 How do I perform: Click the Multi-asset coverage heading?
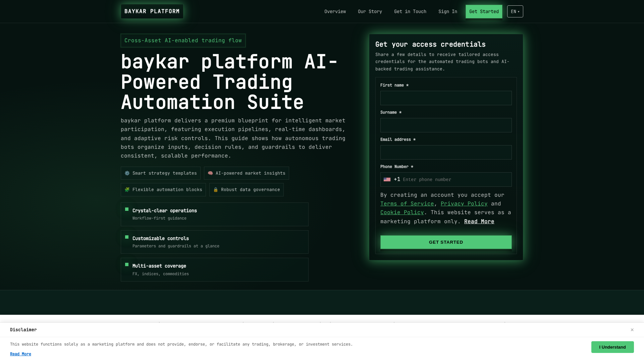159,266
